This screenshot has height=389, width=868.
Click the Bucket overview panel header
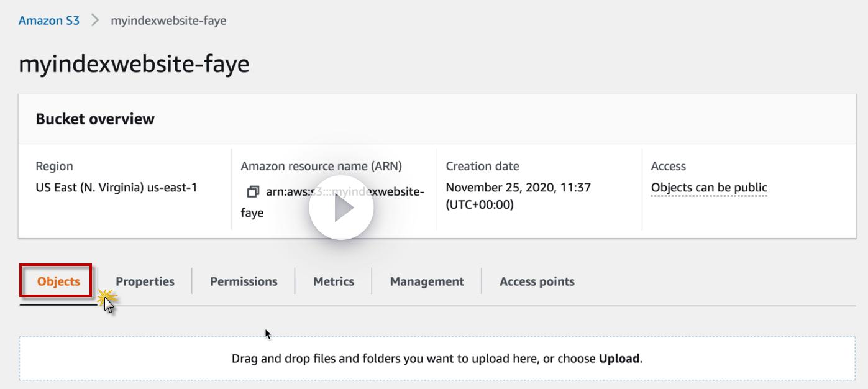tap(95, 119)
